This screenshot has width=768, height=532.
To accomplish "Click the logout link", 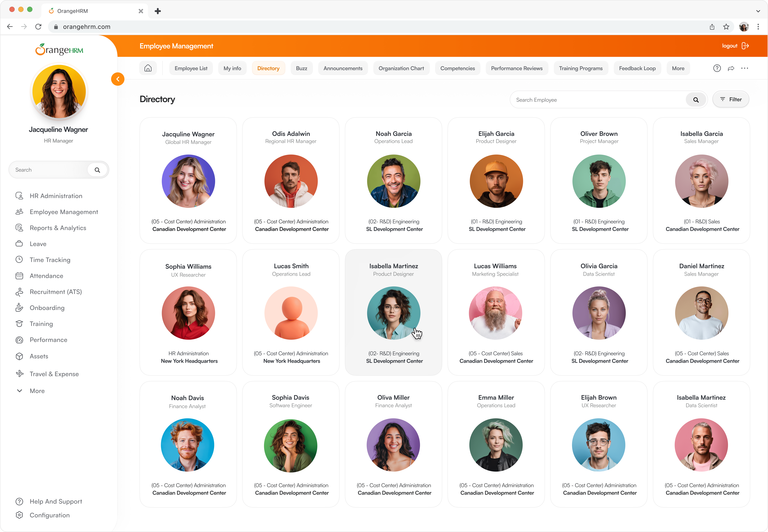I will [730, 46].
